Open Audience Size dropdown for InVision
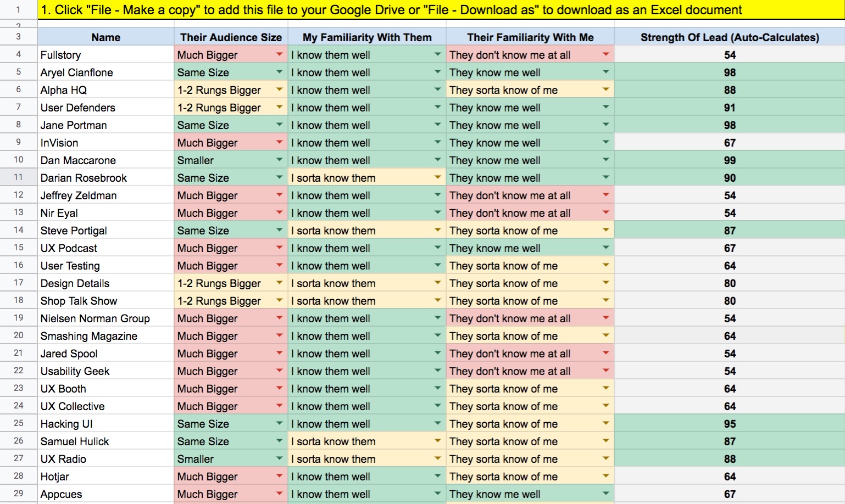Image resolution: width=845 pixels, height=504 pixels. [279, 142]
